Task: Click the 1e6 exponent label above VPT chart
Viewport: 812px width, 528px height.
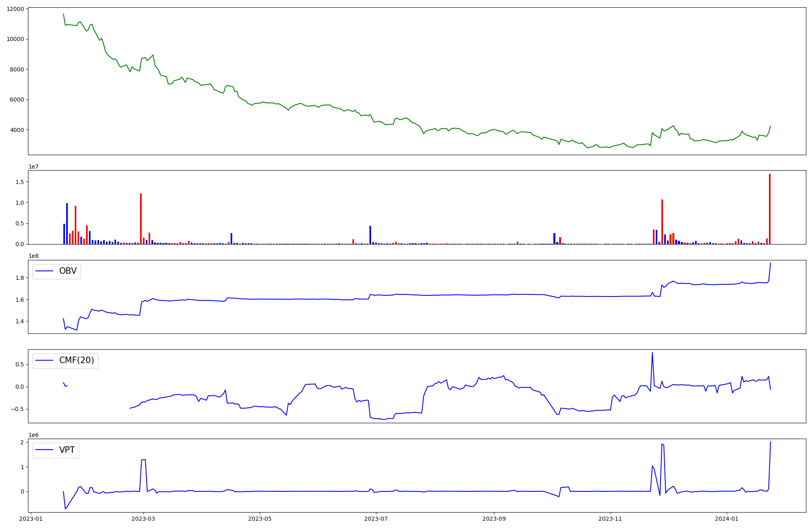Action: pyautogui.click(x=34, y=435)
